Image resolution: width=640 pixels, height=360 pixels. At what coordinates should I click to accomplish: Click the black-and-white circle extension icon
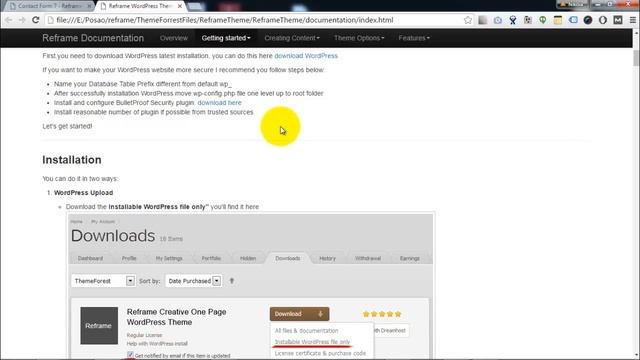[603, 20]
